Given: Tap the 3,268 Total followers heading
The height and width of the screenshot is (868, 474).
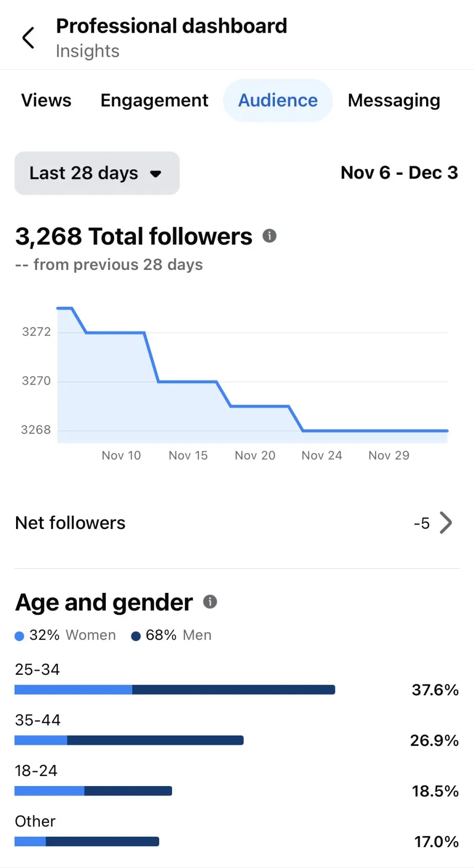Looking at the screenshot, I should tap(134, 236).
